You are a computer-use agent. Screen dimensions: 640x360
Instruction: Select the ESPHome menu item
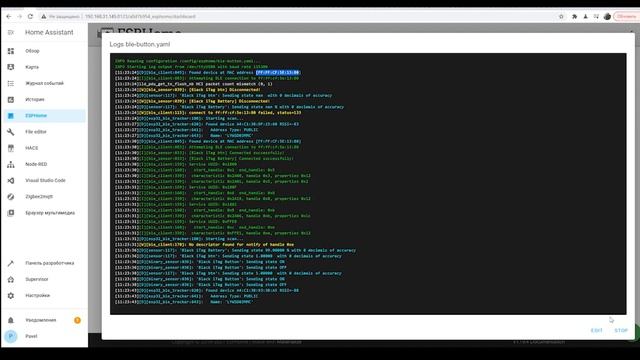pyautogui.click(x=36, y=116)
